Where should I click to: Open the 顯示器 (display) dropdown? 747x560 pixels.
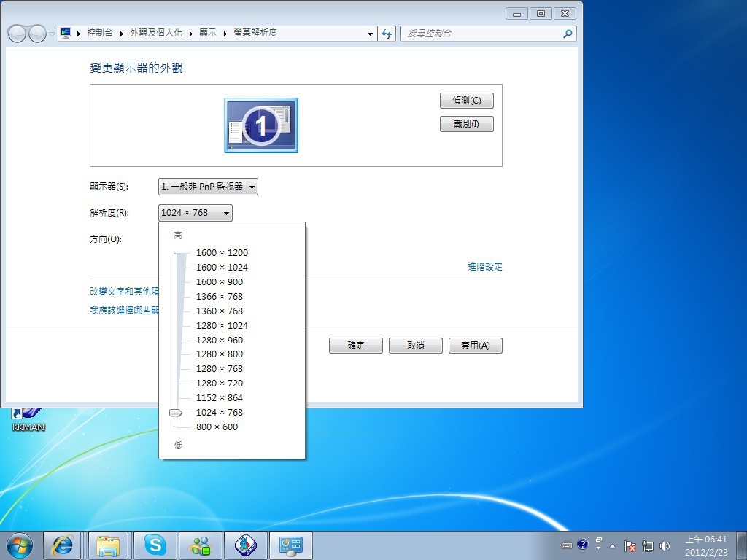(208, 187)
